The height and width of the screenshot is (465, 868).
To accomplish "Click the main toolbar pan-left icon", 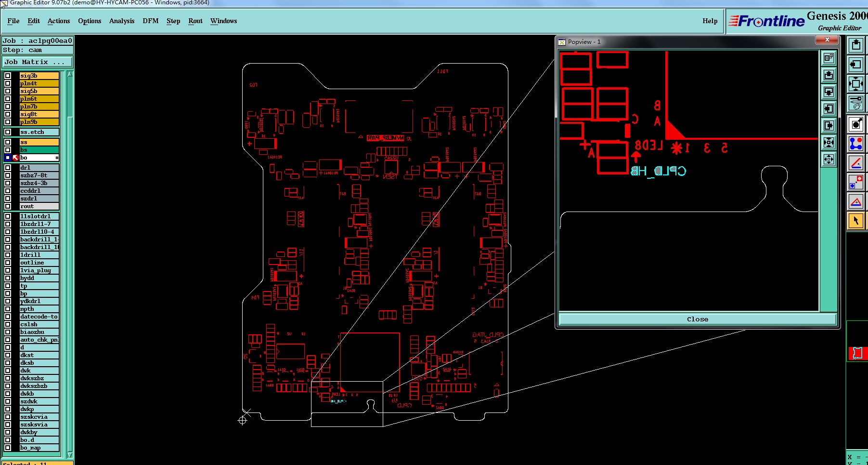I will [856, 65].
